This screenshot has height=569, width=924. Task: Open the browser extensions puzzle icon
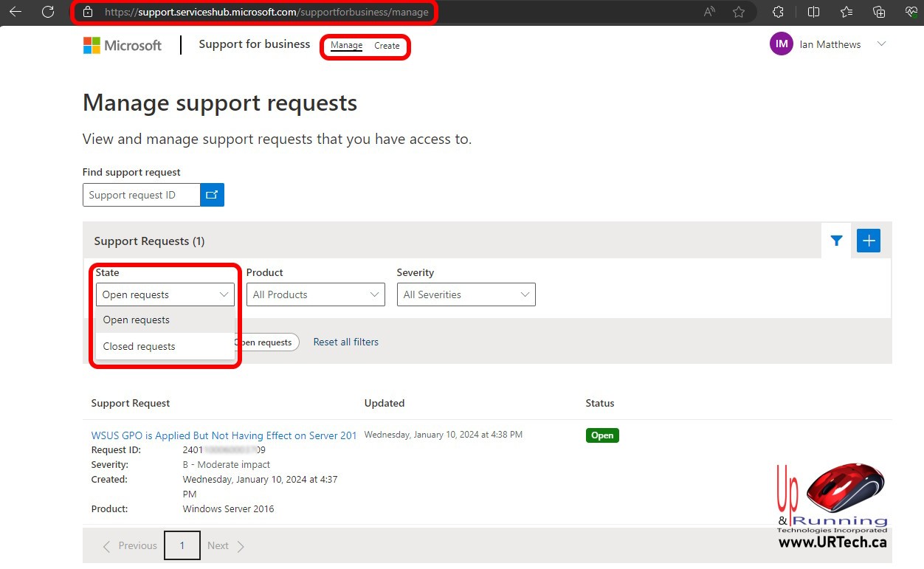point(778,12)
